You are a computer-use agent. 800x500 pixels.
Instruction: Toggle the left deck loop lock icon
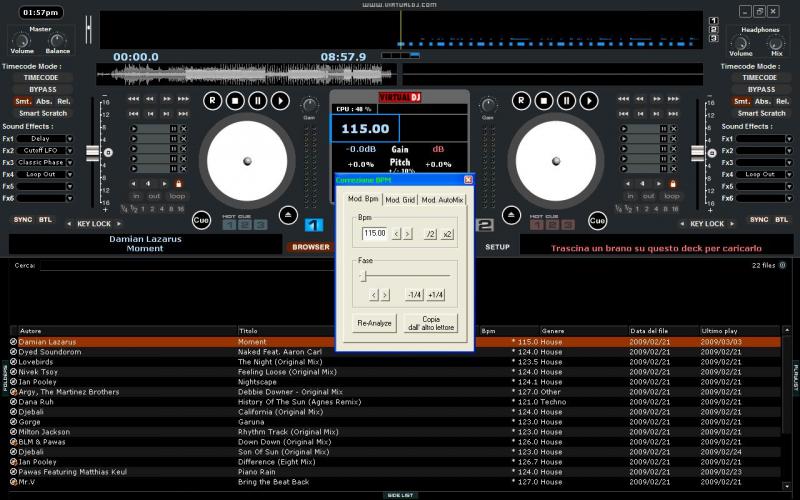click(x=179, y=184)
